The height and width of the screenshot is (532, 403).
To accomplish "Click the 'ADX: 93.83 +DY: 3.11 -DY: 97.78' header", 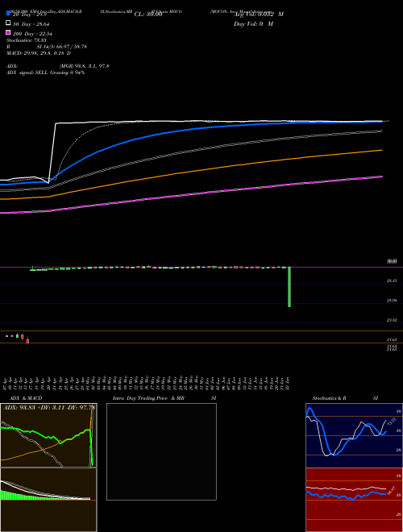I will [x=49, y=407].
